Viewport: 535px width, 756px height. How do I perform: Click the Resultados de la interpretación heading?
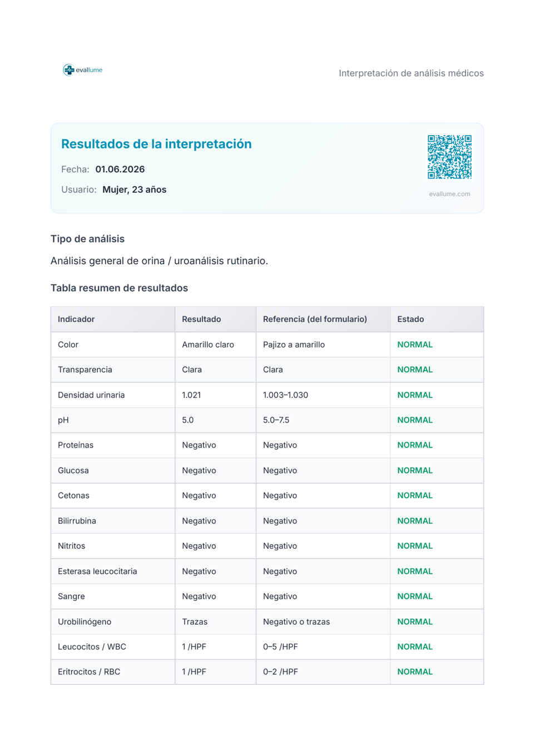(156, 144)
